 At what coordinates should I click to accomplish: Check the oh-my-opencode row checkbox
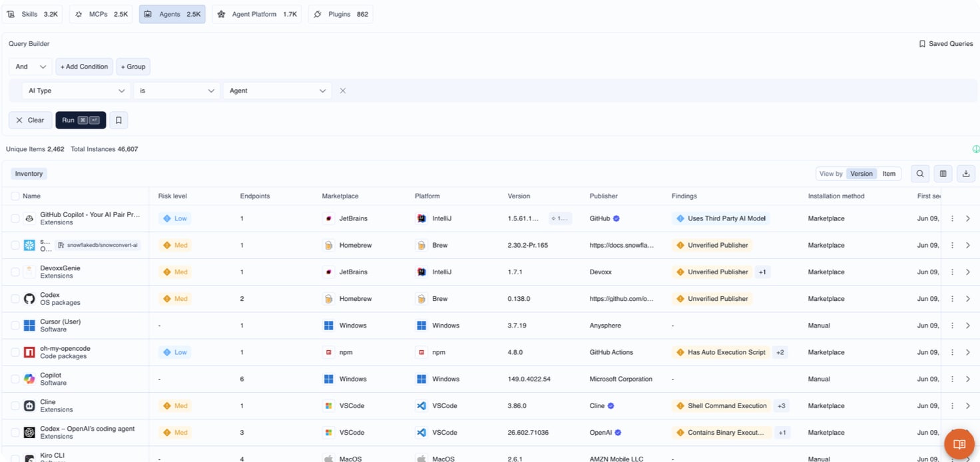click(15, 352)
